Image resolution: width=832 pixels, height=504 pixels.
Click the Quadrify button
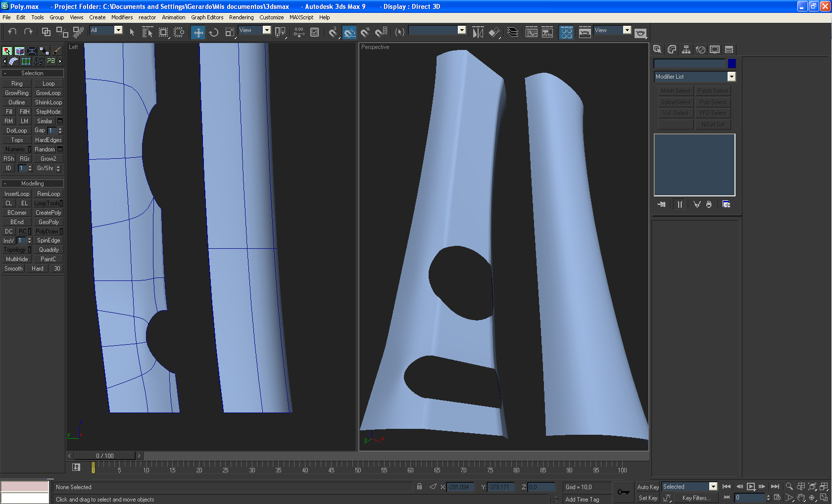pyautogui.click(x=49, y=250)
